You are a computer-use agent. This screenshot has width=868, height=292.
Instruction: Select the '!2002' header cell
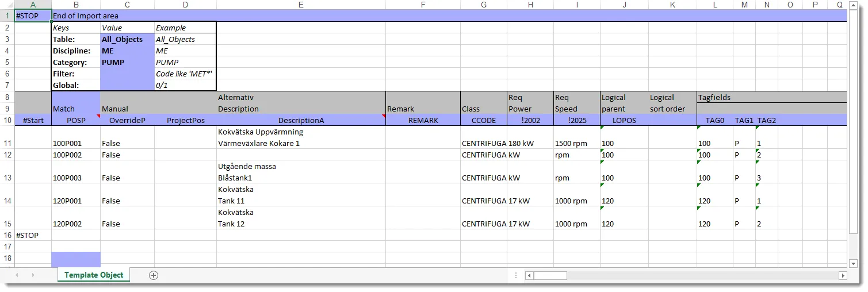pos(530,120)
